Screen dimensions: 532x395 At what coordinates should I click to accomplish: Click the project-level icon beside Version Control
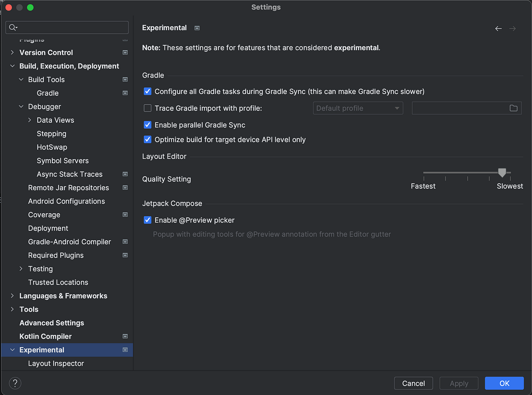(x=125, y=52)
